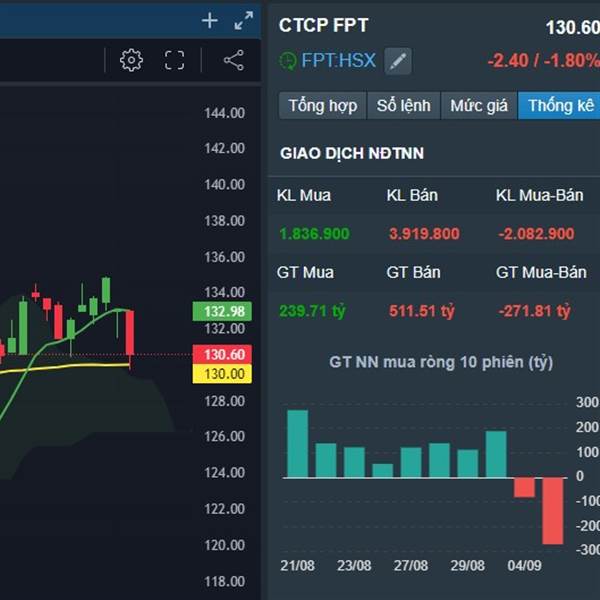
Task: Click the 118.00 label on price axis
Action: pyautogui.click(x=224, y=582)
